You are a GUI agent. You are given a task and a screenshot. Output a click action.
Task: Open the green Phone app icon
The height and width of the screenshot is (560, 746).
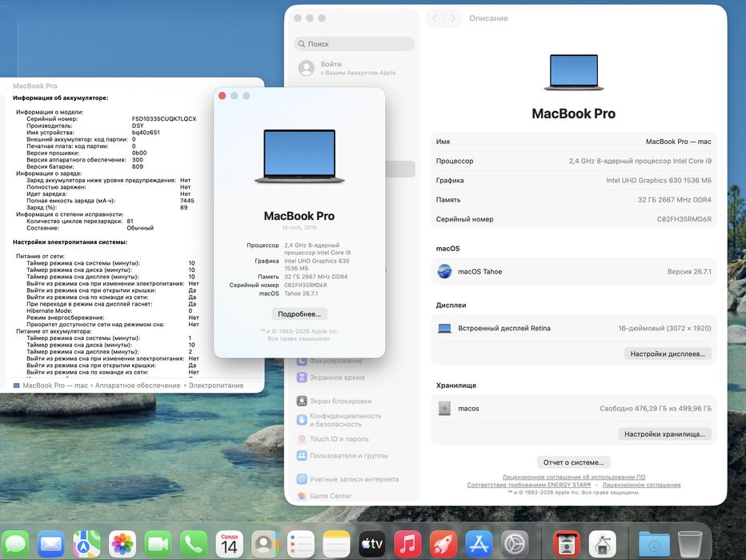click(x=194, y=544)
